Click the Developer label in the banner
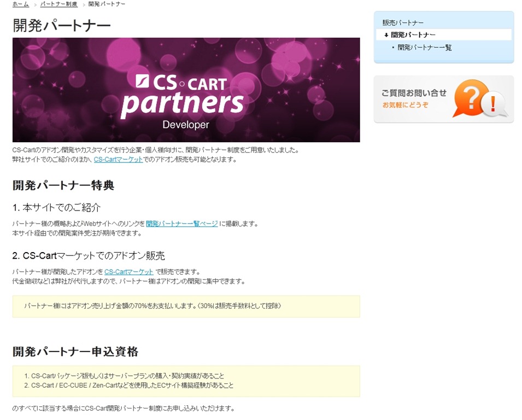This screenshot has height=420, width=522. click(185, 125)
